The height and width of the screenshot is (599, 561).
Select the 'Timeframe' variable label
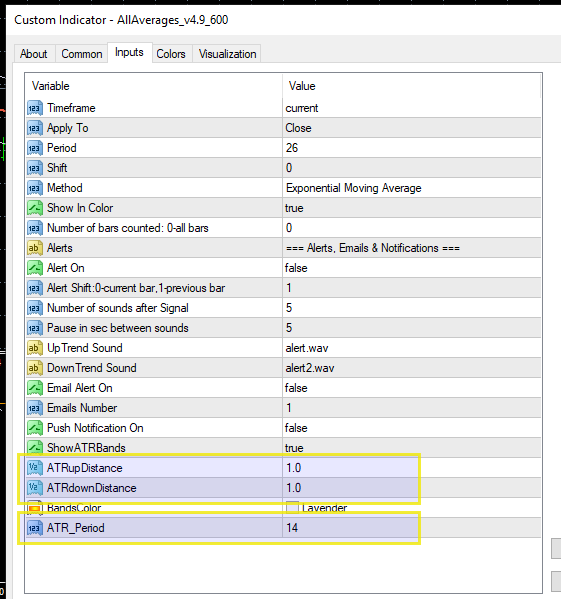(71, 108)
